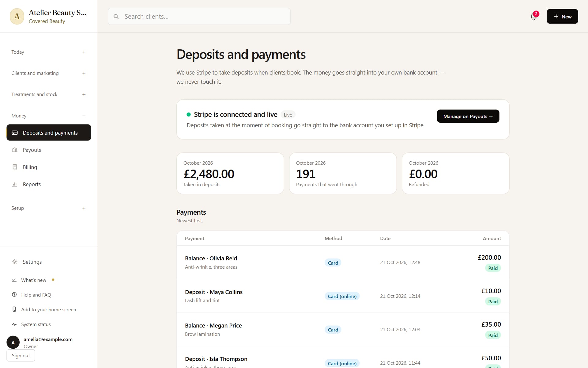
Task: Click the What's new icon
Action: pyautogui.click(x=14, y=280)
